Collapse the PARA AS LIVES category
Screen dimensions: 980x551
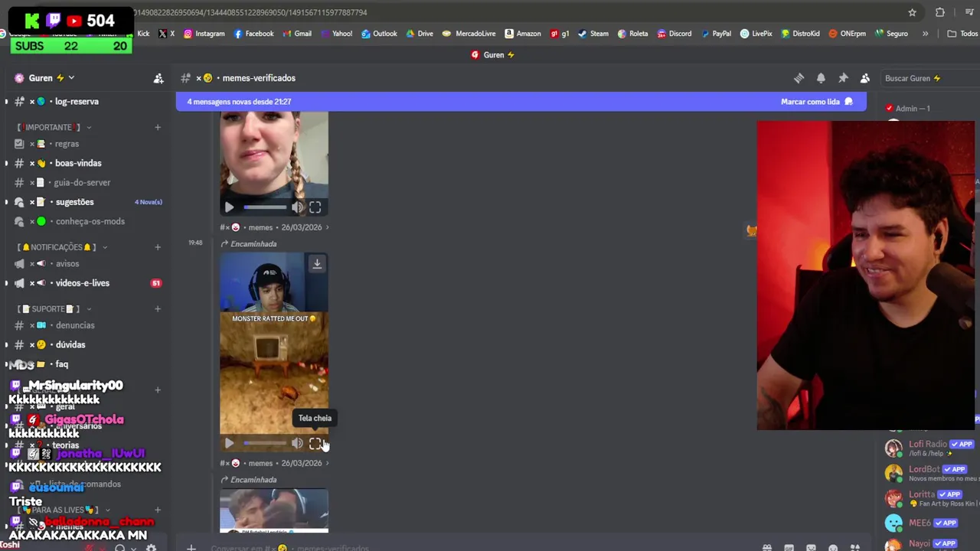pyautogui.click(x=64, y=510)
